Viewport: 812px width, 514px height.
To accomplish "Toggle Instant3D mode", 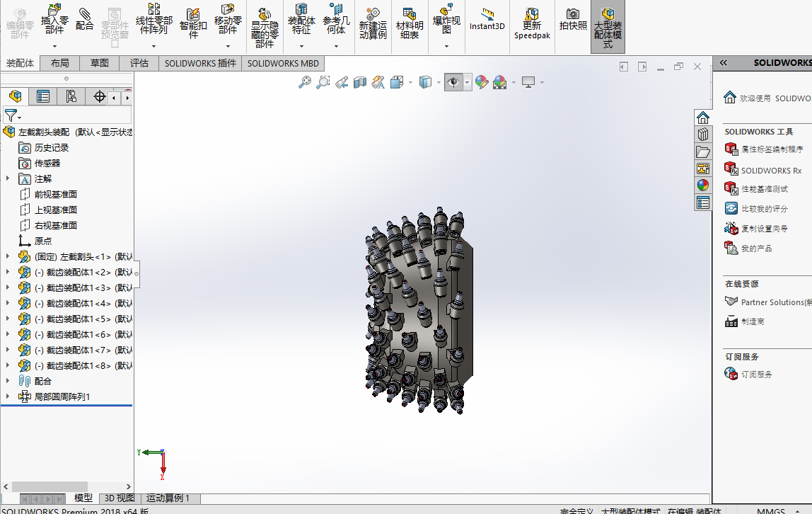I will point(487,20).
